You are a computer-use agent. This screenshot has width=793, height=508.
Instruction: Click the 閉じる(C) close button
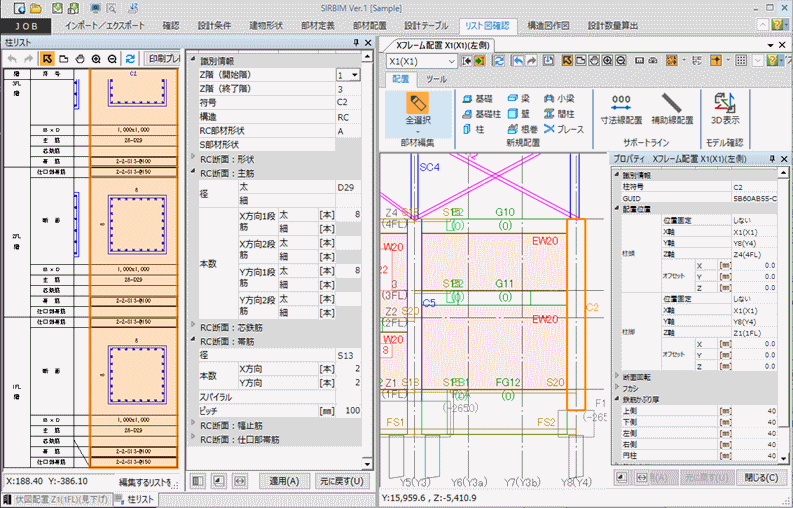click(x=761, y=479)
